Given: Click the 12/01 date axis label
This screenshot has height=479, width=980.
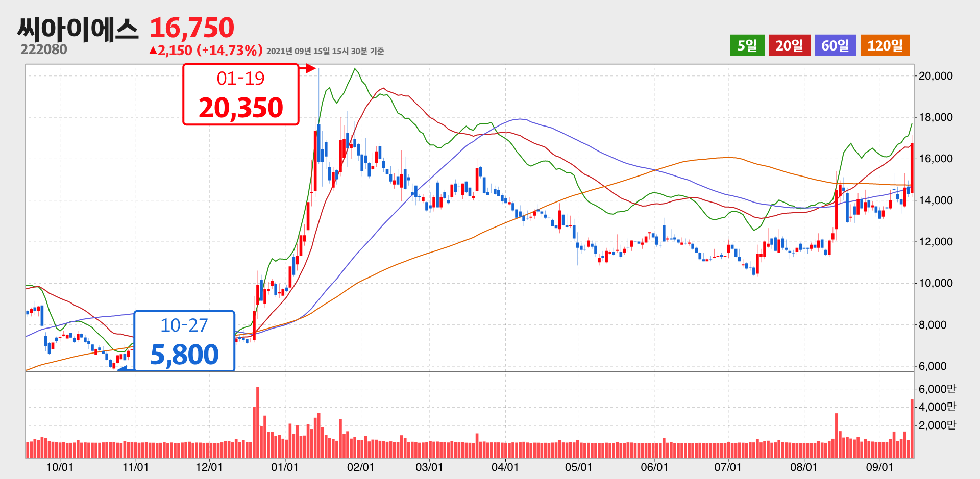Looking at the screenshot, I should coord(209,467).
